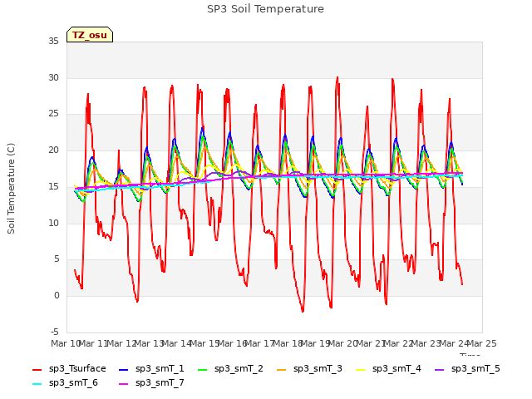This screenshot has height=399, width=532.
Task: Toggle sp3_smT_2 legend entry
Action: pos(230,369)
